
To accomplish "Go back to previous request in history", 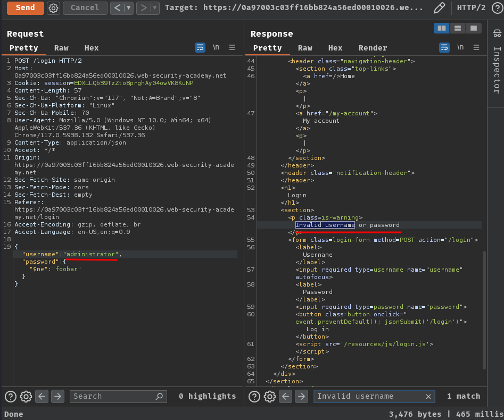I will pos(117,7).
